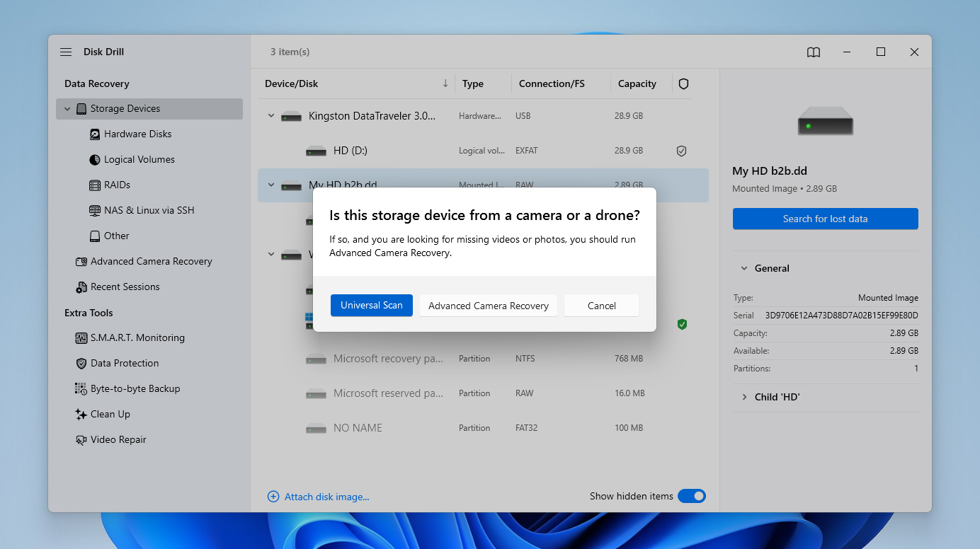Viewport: 980px width, 549px height.
Task: Click Search for lost data button
Action: point(825,219)
